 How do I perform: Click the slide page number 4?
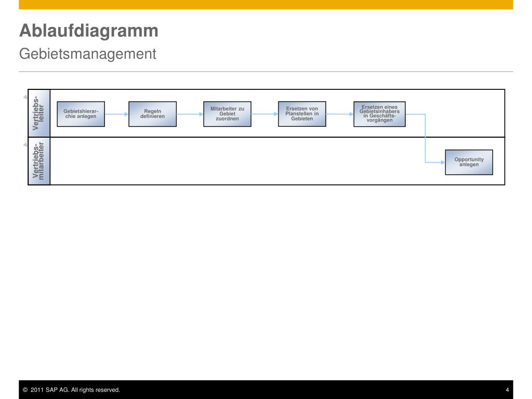point(507,390)
